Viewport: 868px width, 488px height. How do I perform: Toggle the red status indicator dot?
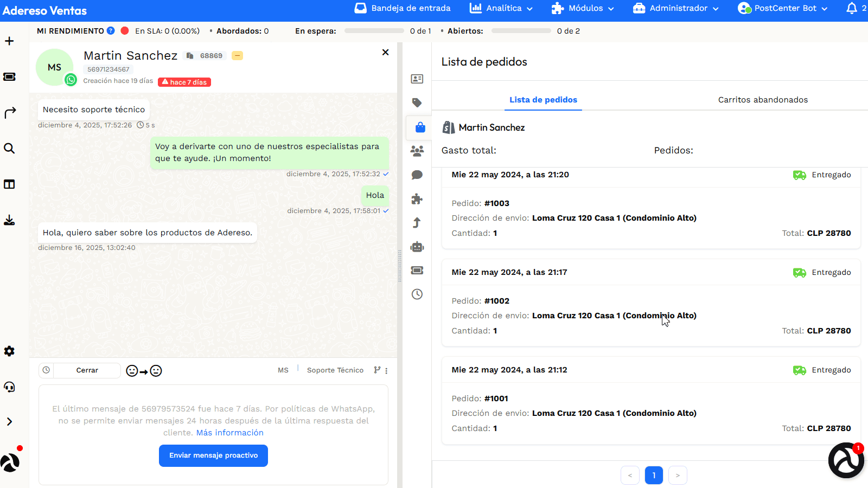point(125,31)
